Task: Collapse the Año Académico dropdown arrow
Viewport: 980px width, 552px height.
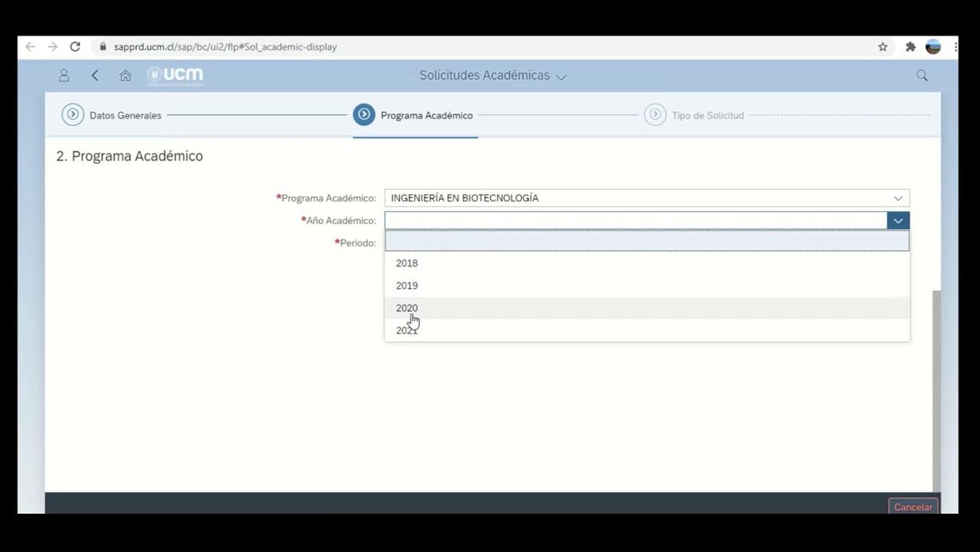Action: [x=898, y=221]
